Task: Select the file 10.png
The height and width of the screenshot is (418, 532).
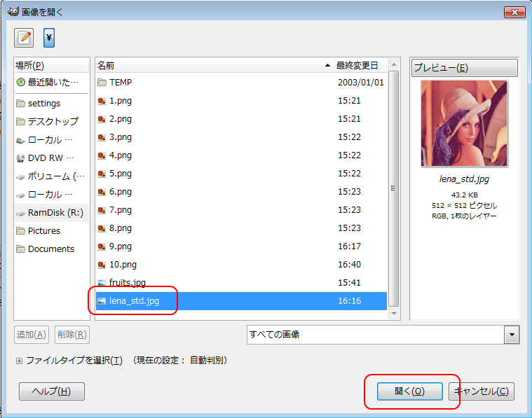Action: click(241, 265)
